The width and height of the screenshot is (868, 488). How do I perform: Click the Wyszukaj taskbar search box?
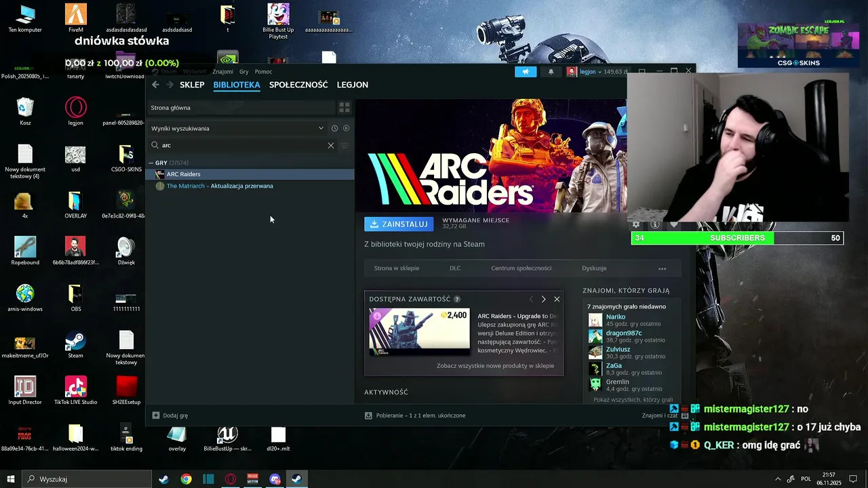(x=87, y=479)
